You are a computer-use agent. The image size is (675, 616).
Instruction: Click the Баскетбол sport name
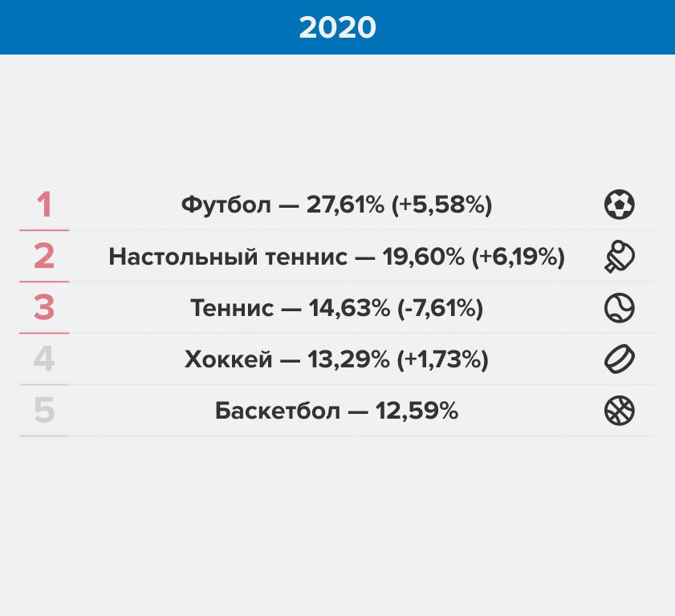[276, 411]
